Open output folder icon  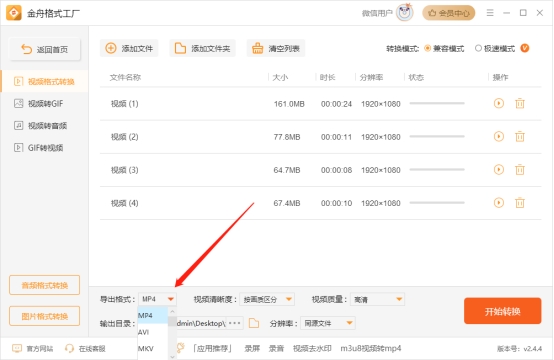pos(254,323)
